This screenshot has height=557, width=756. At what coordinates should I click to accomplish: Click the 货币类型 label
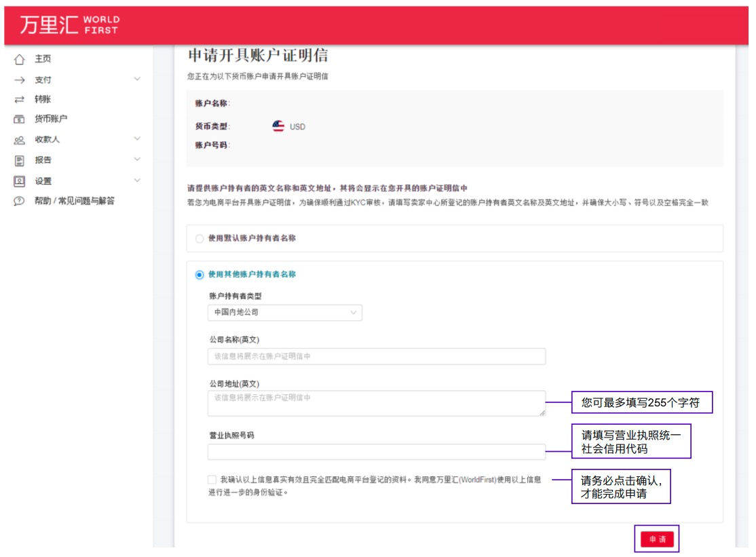(212, 126)
